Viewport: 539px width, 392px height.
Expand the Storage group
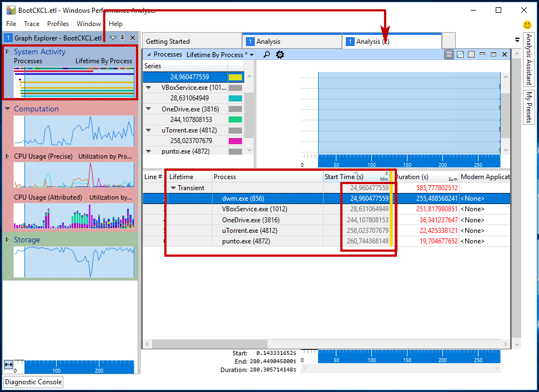[x=7, y=240]
